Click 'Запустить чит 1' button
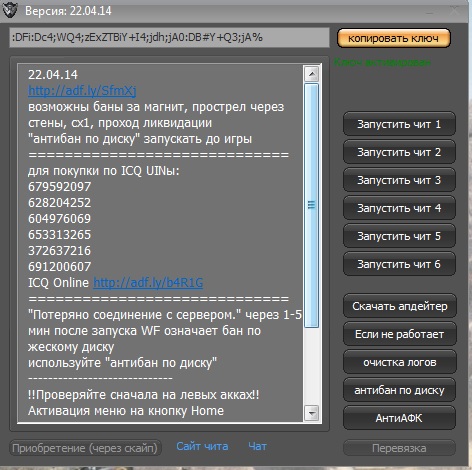The image size is (472, 470). tap(399, 124)
